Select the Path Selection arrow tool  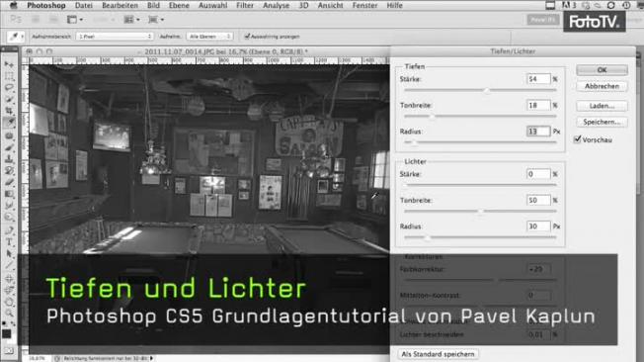(x=9, y=254)
